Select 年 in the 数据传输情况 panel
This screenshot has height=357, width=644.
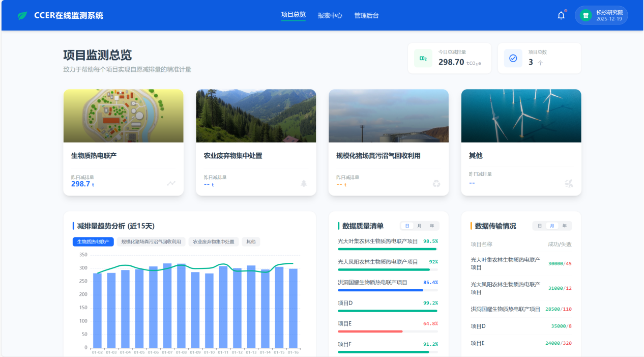pos(564,226)
